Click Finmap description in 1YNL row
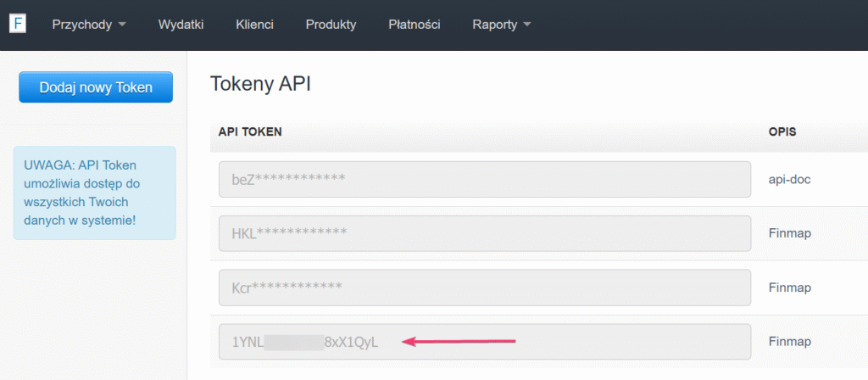868x380 pixels. [x=790, y=342]
